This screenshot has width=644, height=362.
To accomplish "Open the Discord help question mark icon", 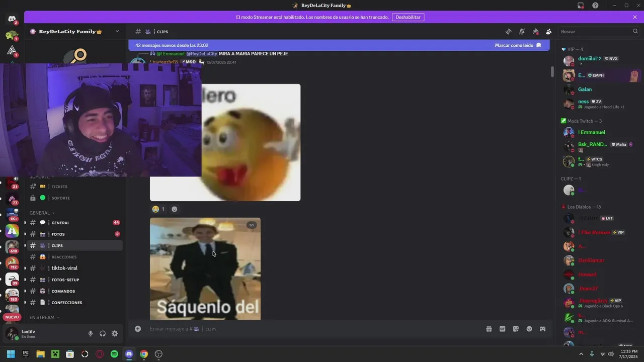I will (x=595, y=6).
